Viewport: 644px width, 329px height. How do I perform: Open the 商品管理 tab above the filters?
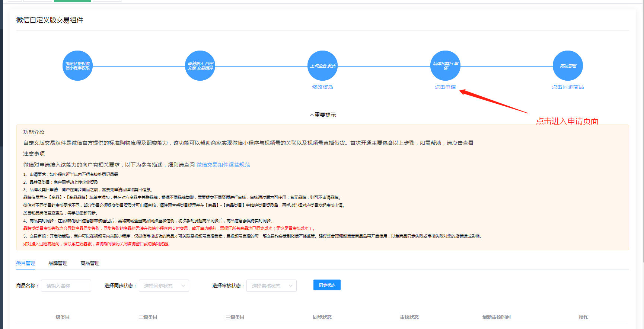pos(90,263)
